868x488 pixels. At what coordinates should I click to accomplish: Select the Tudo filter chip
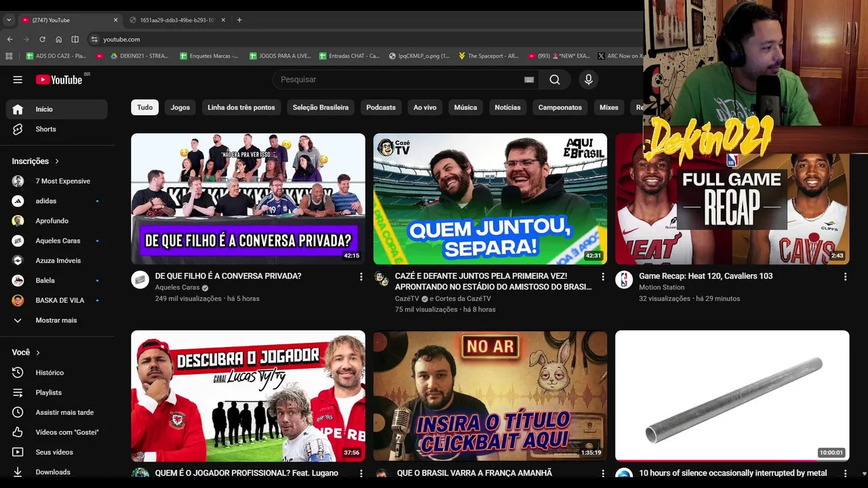coord(145,107)
